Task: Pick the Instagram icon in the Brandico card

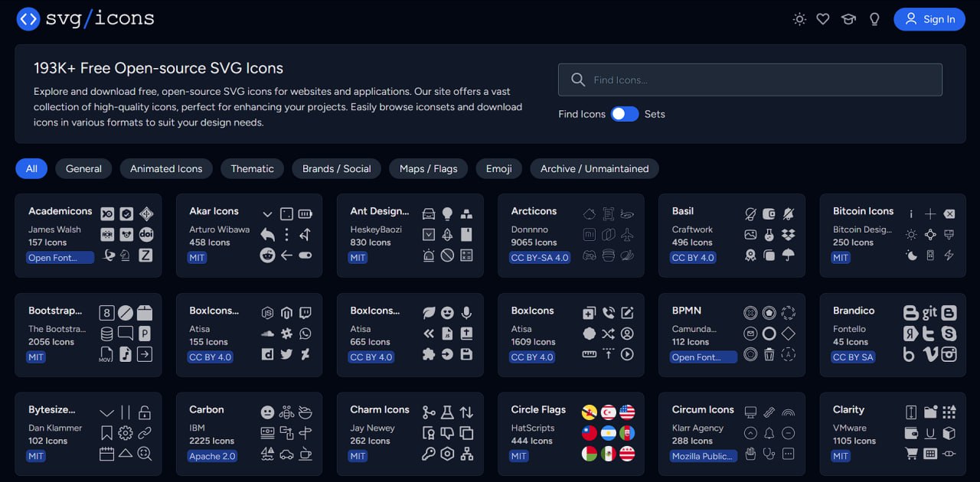Action: tap(949, 354)
